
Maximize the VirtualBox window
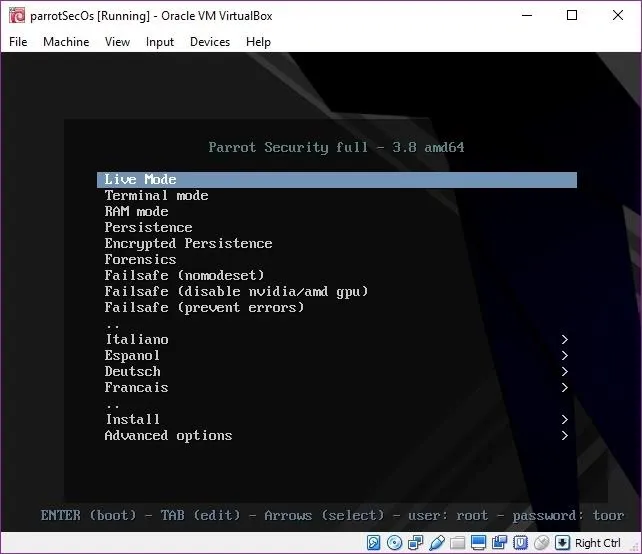tap(572, 16)
